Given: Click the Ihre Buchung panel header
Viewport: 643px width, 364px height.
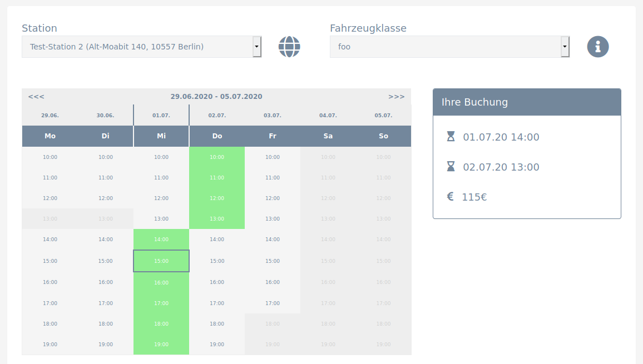Looking at the screenshot, I should [526, 102].
